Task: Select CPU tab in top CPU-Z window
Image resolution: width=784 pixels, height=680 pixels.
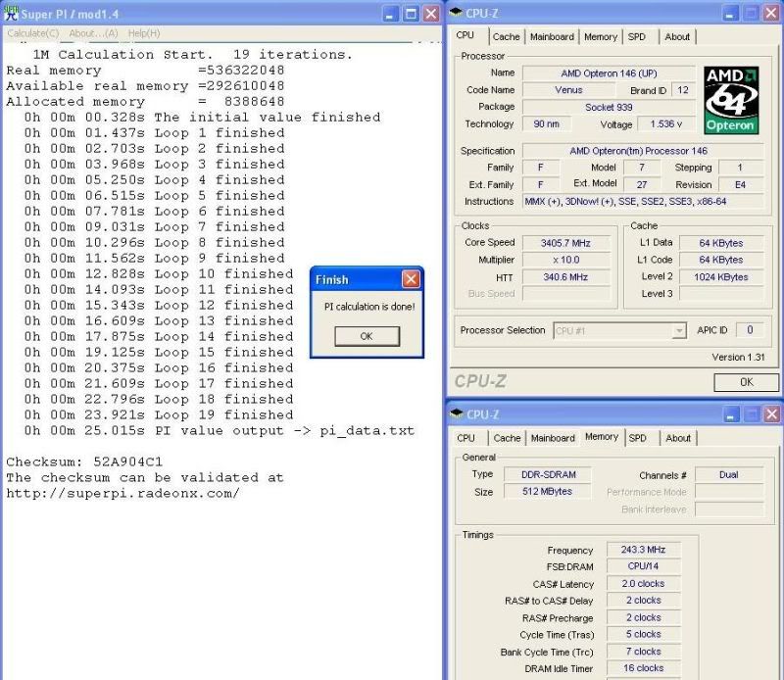Action: 465,35
